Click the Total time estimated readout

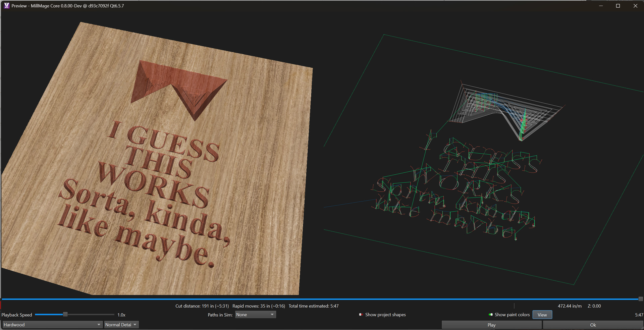coord(313,306)
